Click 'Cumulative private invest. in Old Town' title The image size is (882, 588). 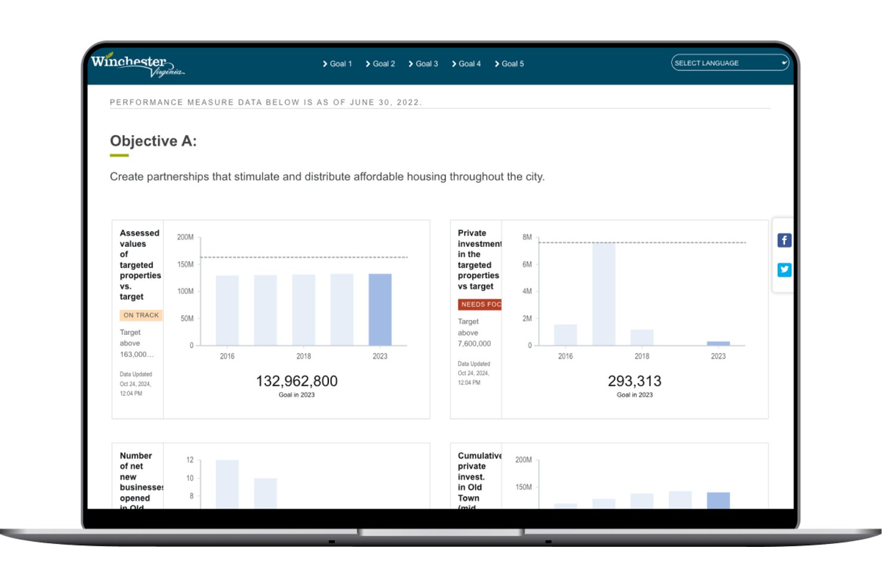point(479,481)
